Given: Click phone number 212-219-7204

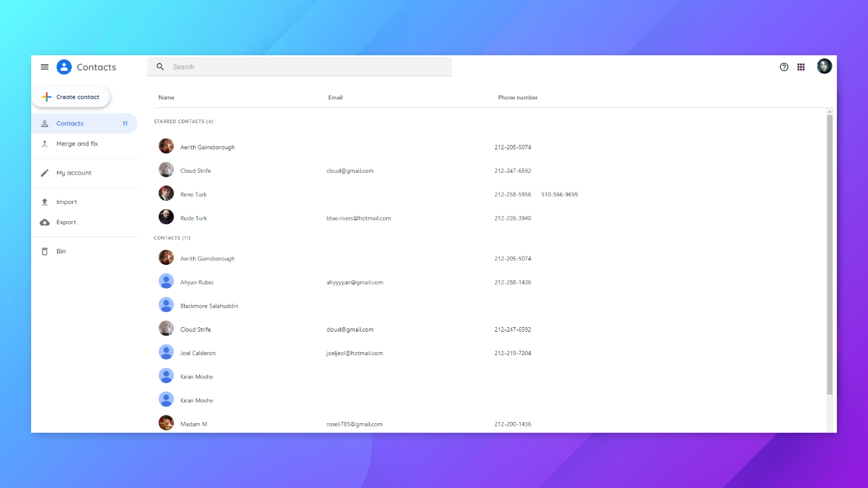Looking at the screenshot, I should pyautogui.click(x=513, y=353).
